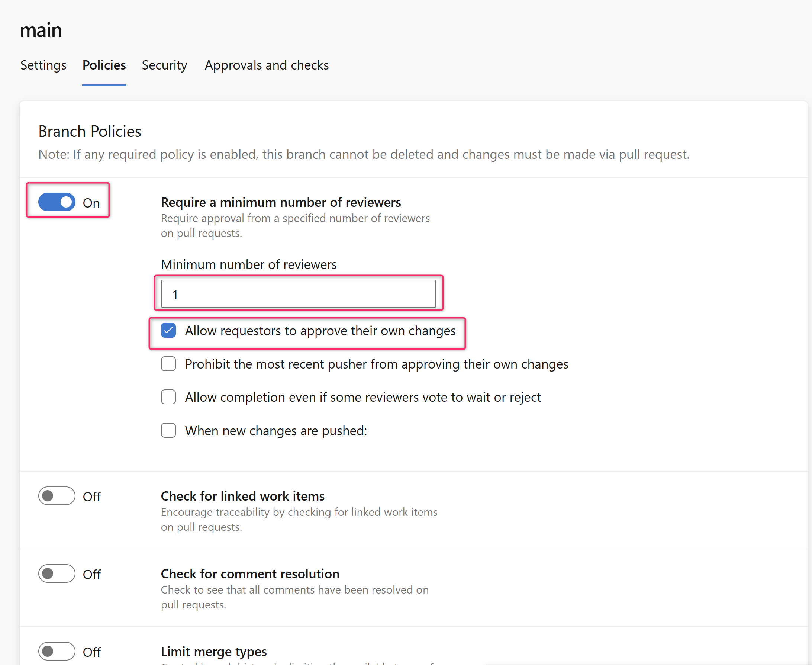Screen dimensions: 812x665
Task: Enable Allow completion even if reviewers reject
Action: [x=168, y=397]
